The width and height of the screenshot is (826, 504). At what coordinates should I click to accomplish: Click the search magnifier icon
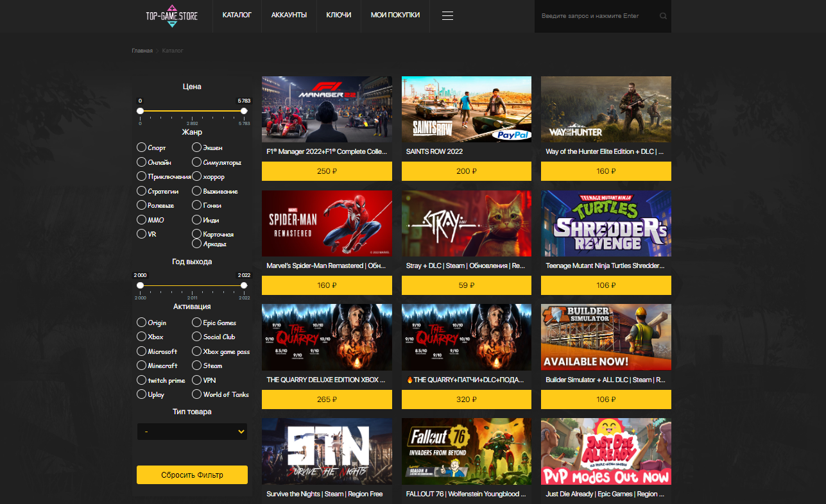pyautogui.click(x=663, y=16)
